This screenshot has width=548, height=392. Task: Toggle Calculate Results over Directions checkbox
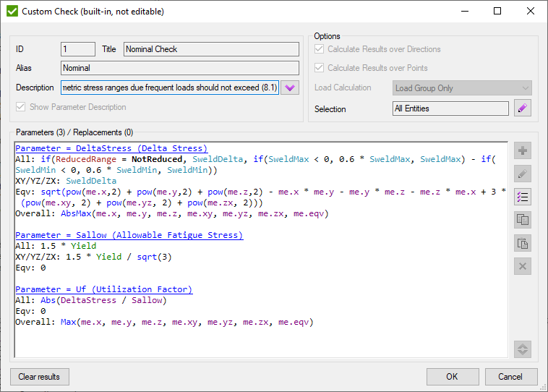click(320, 49)
